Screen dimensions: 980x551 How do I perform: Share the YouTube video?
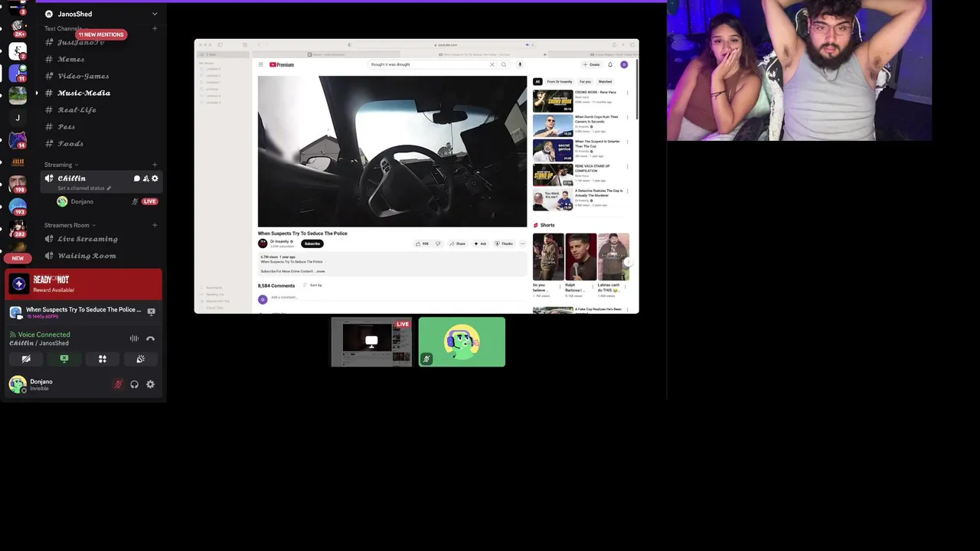pos(458,243)
